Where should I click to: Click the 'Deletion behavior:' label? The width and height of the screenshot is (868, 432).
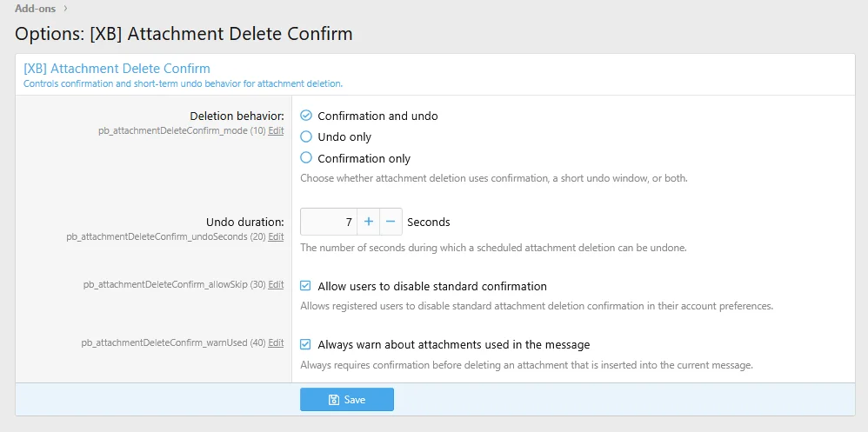coord(237,116)
